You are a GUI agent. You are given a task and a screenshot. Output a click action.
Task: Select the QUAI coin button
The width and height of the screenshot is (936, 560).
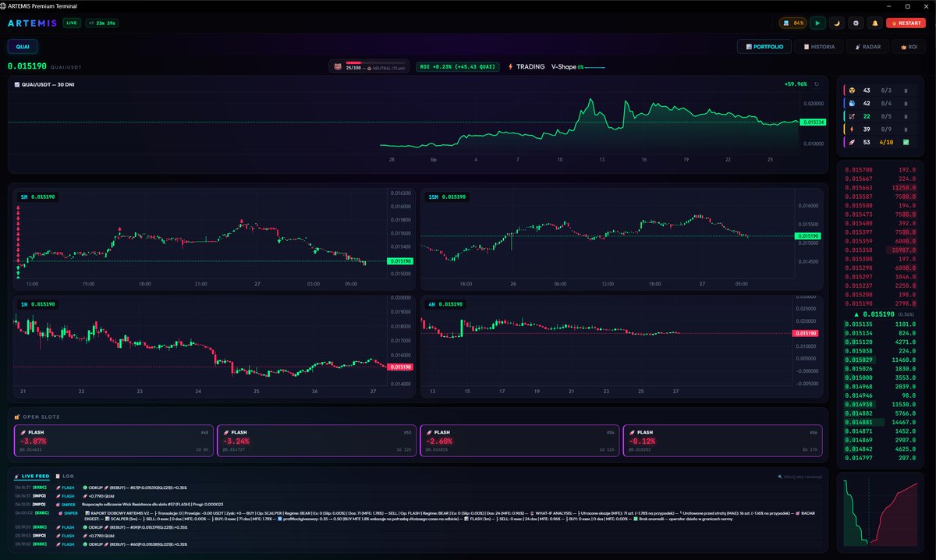(23, 47)
